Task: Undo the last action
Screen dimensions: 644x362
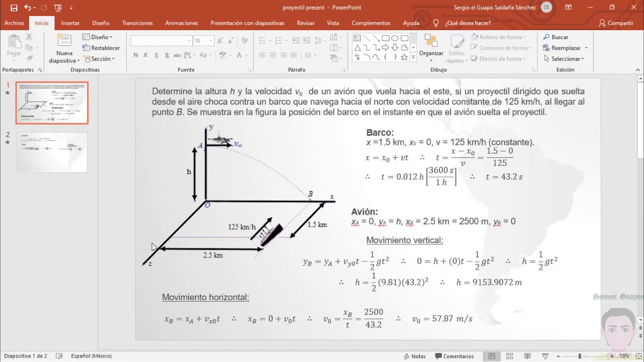Action: (x=27, y=8)
